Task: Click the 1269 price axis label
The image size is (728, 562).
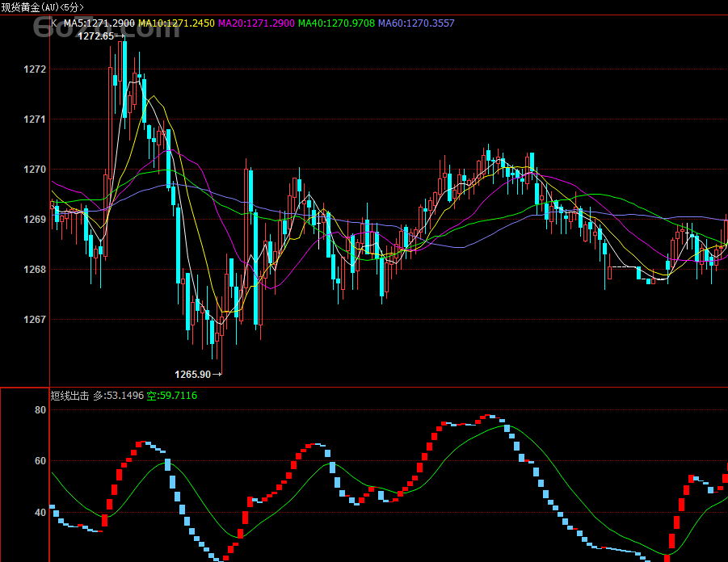Action: pos(35,219)
